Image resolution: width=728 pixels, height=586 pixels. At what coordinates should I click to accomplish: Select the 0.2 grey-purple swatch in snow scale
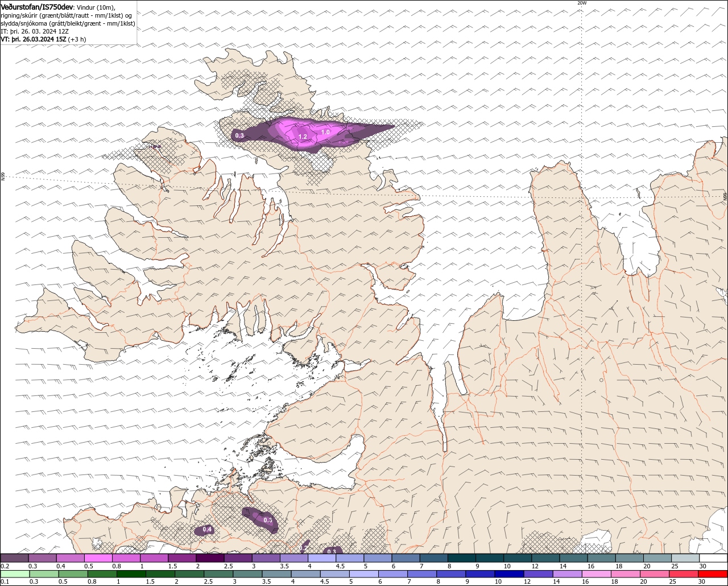click(14, 558)
